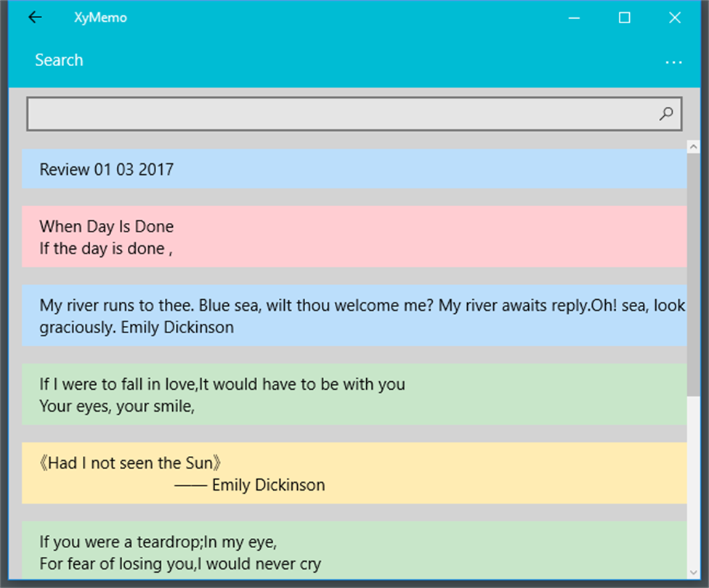The height and width of the screenshot is (588, 709).
Task: Minimize the XyMemo window
Action: [x=575, y=18]
